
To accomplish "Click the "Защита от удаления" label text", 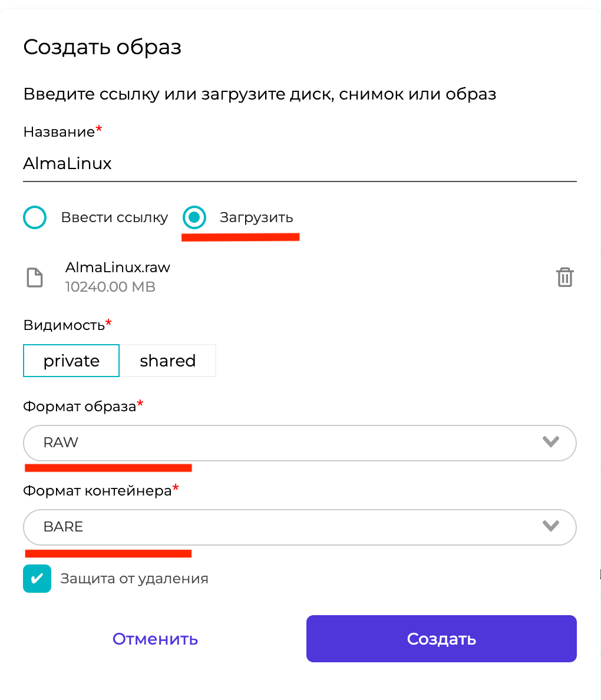I will (134, 579).
